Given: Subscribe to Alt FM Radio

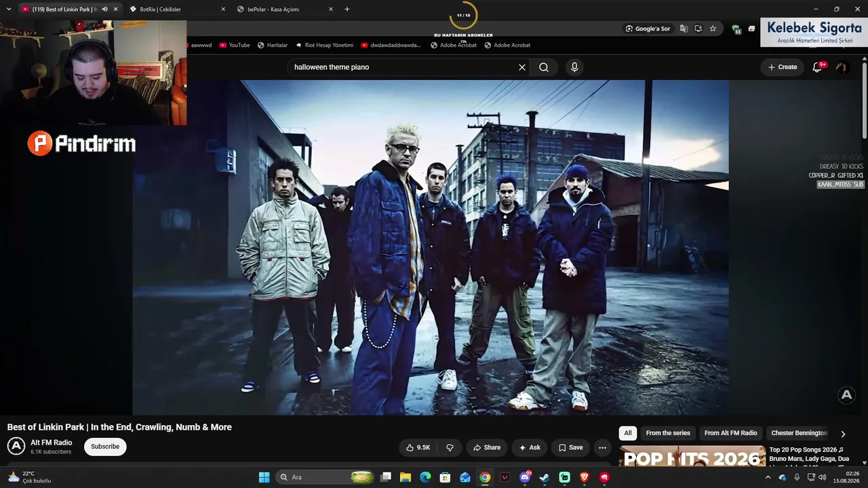Looking at the screenshot, I should [x=105, y=447].
